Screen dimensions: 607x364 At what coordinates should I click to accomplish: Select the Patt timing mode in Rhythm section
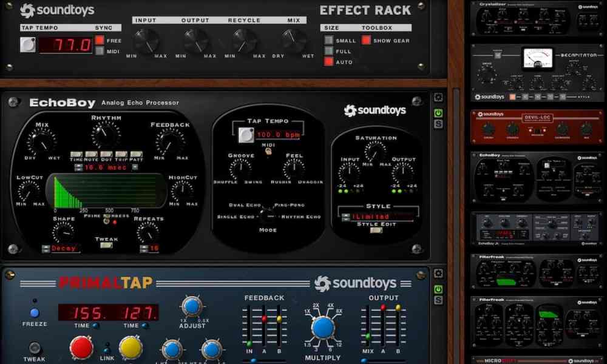click(135, 154)
